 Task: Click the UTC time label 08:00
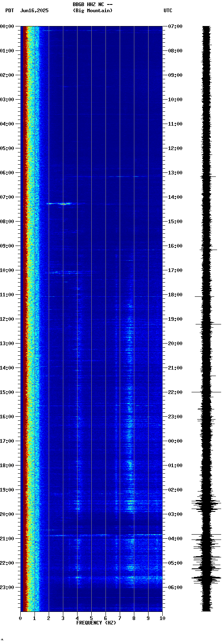pyautogui.click(x=175, y=51)
